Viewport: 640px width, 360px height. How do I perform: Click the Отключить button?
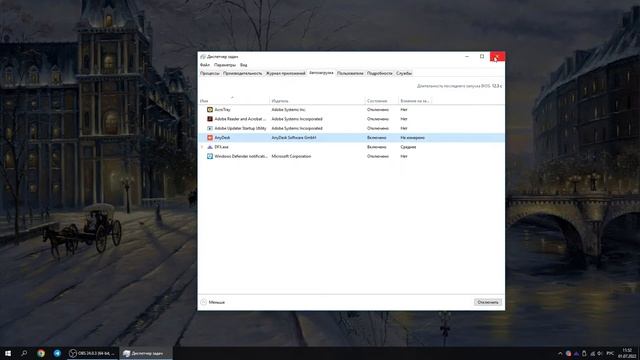488,302
